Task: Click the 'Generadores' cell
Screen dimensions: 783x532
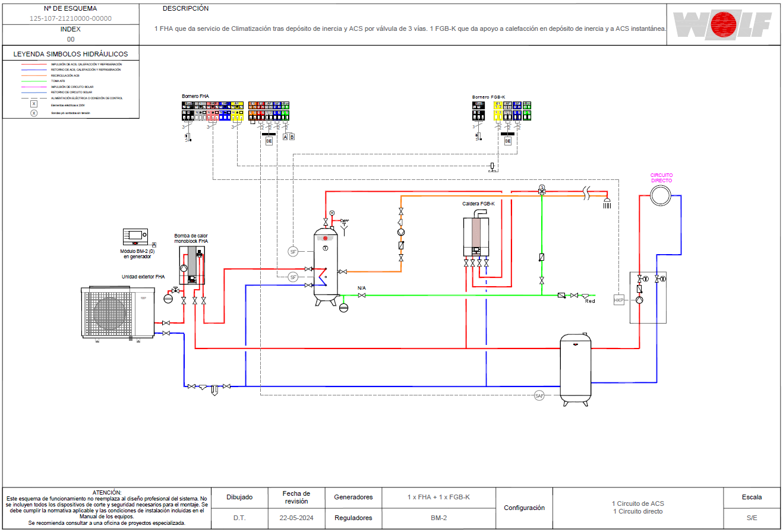Action: (x=353, y=497)
